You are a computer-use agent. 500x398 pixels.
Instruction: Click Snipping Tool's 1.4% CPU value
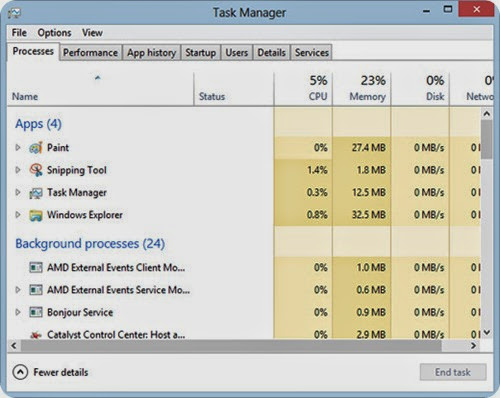tap(317, 170)
